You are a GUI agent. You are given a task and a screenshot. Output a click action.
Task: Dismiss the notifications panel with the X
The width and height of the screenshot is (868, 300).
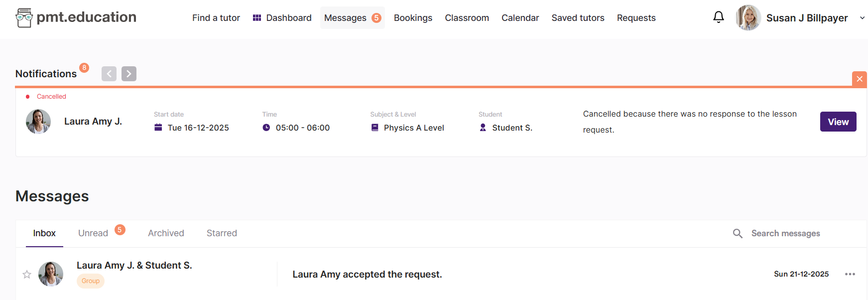click(x=859, y=79)
